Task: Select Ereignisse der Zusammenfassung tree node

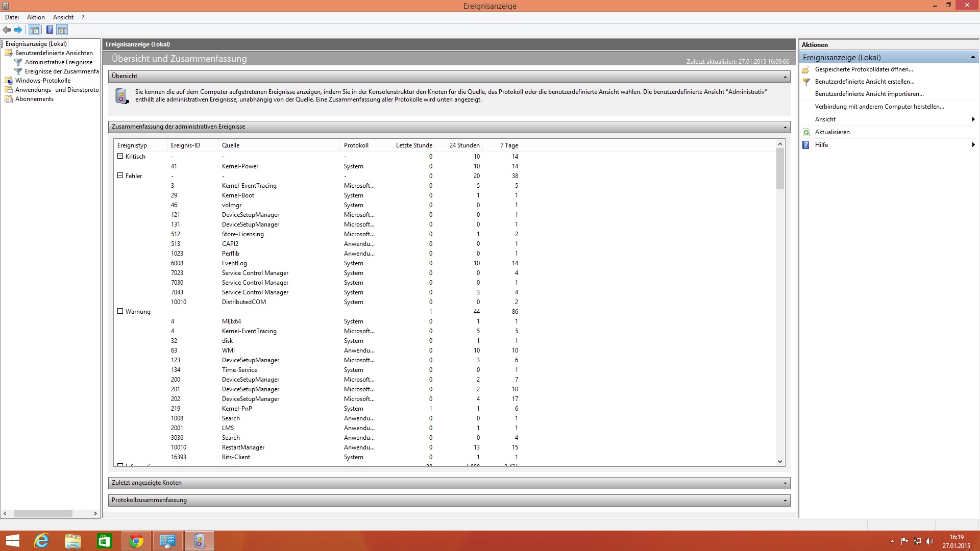Action: point(62,71)
